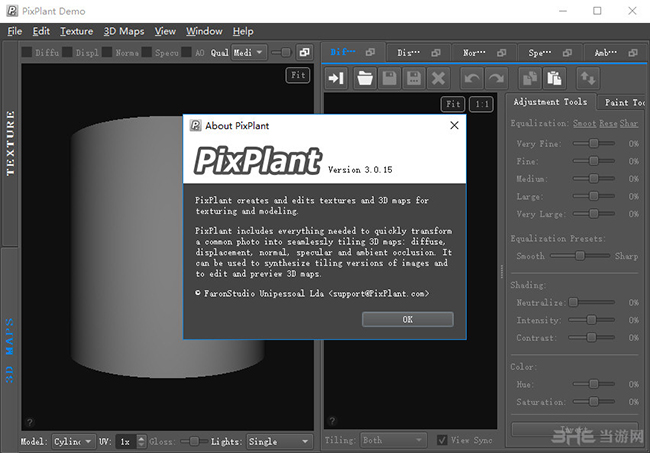650x453 pixels.
Task: Pop out the 3D preview panel icon
Action: point(304,52)
